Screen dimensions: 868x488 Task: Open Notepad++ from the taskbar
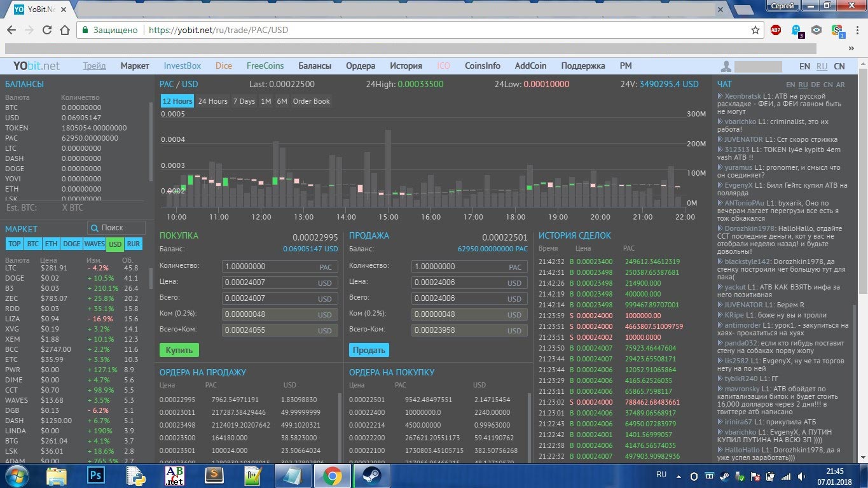coord(254,475)
